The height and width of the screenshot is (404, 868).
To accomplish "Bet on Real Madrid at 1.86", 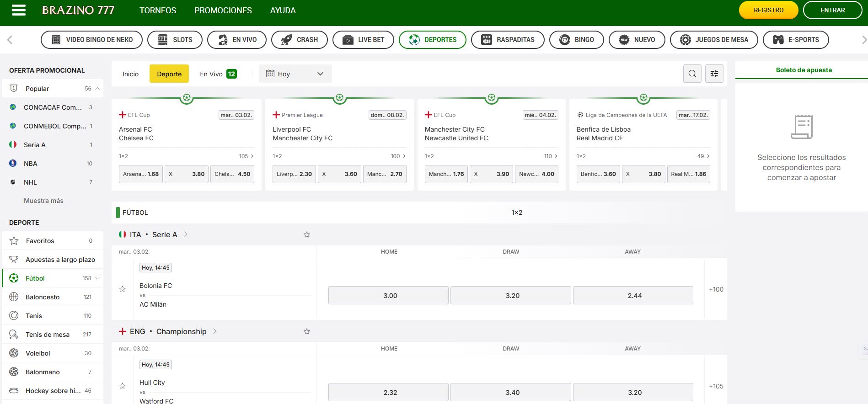I will click(x=689, y=174).
